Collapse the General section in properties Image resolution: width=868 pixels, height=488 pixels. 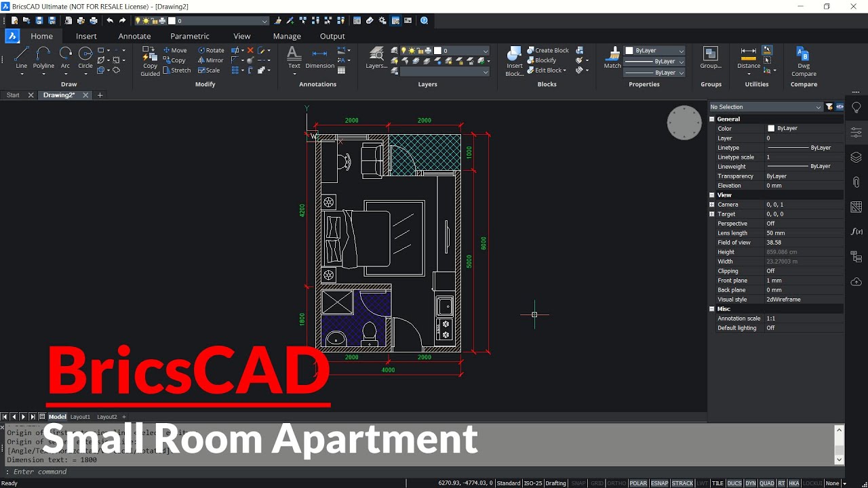pos(712,119)
